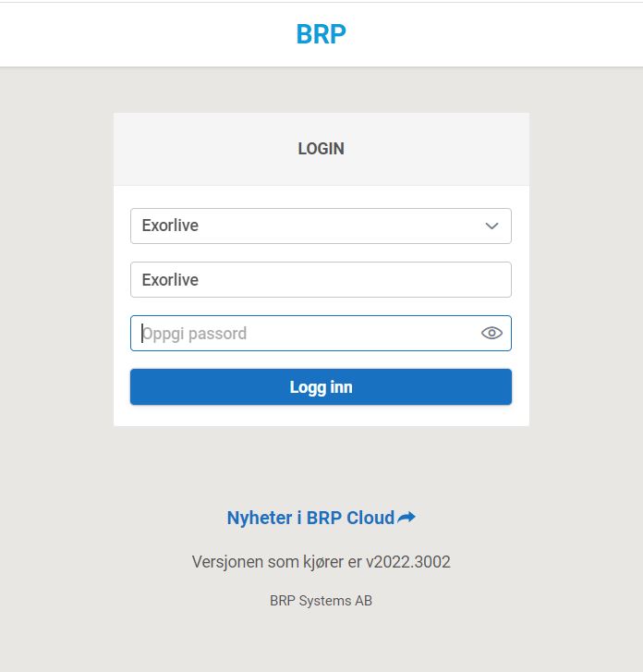Show password using the eye icon
The width and height of the screenshot is (643, 672).
point(491,333)
